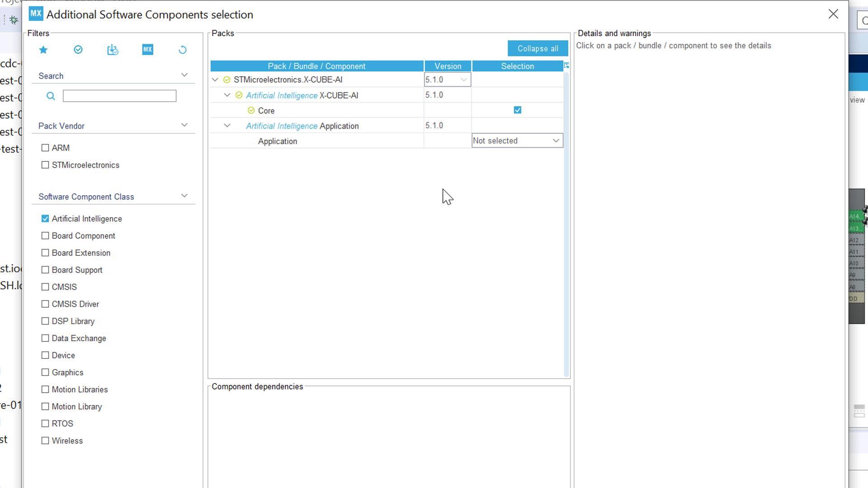Uncheck the Artificial Intelligence class filter

pyautogui.click(x=45, y=219)
